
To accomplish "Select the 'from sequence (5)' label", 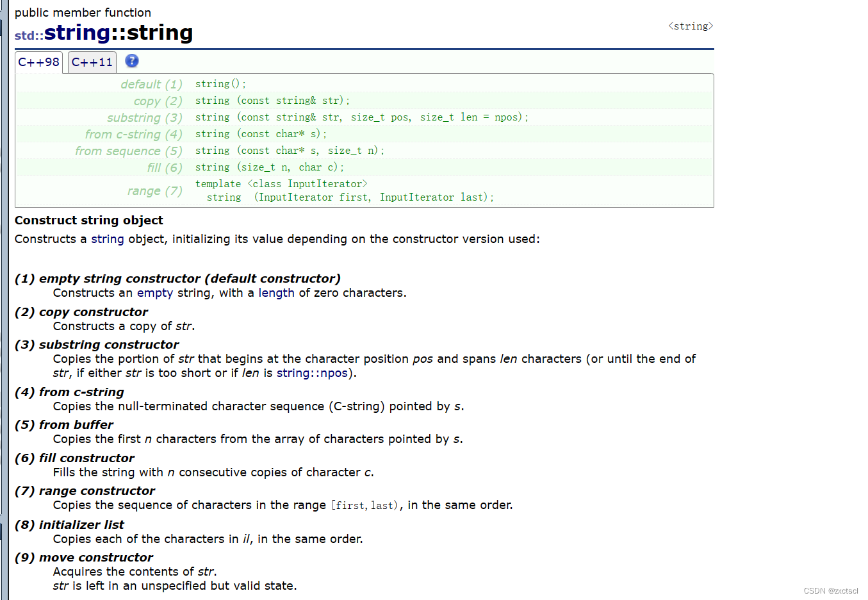I will click(129, 151).
